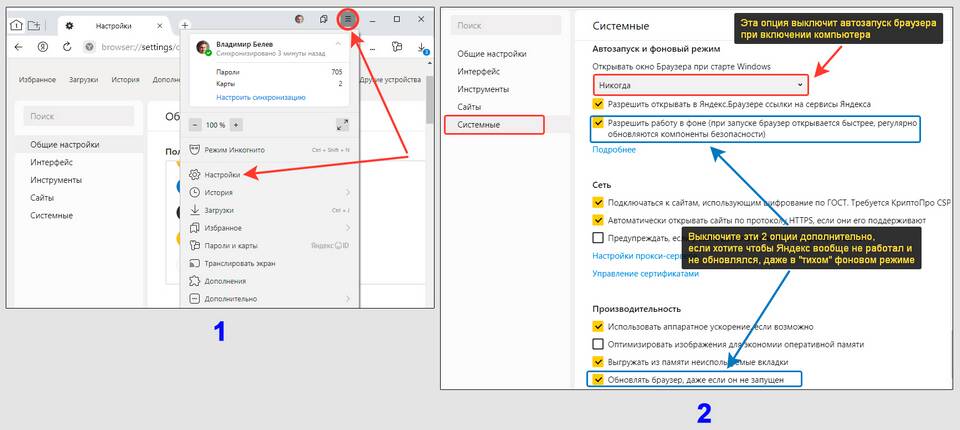
Task: Click the cast icon for Транслировать экран
Action: 195,263
